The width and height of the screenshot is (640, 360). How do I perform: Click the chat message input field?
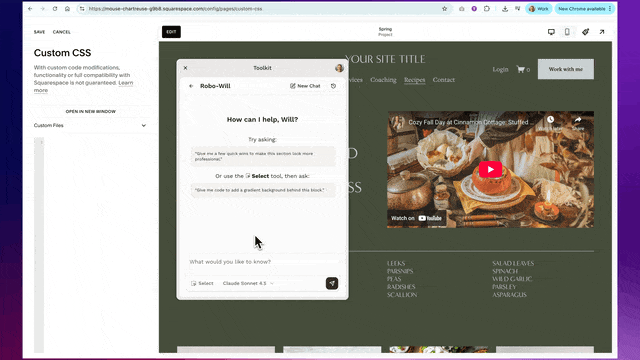click(x=262, y=262)
